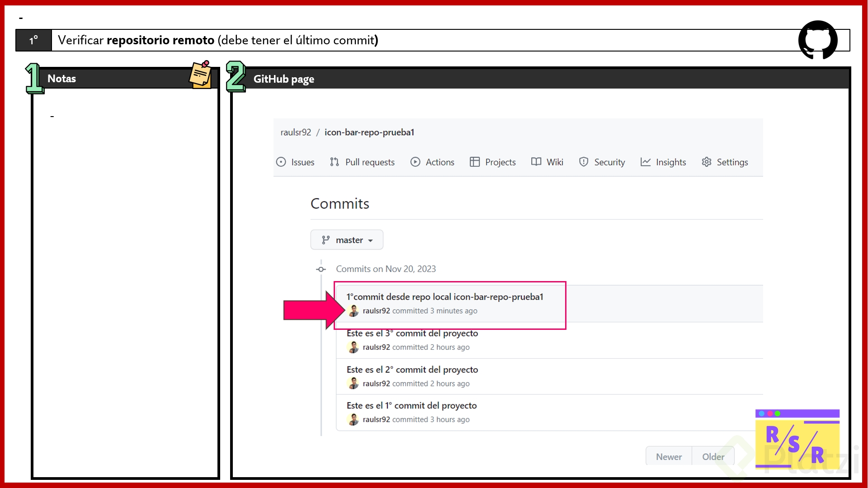Click the Settings gear icon
The image size is (868, 488).
[x=707, y=162]
